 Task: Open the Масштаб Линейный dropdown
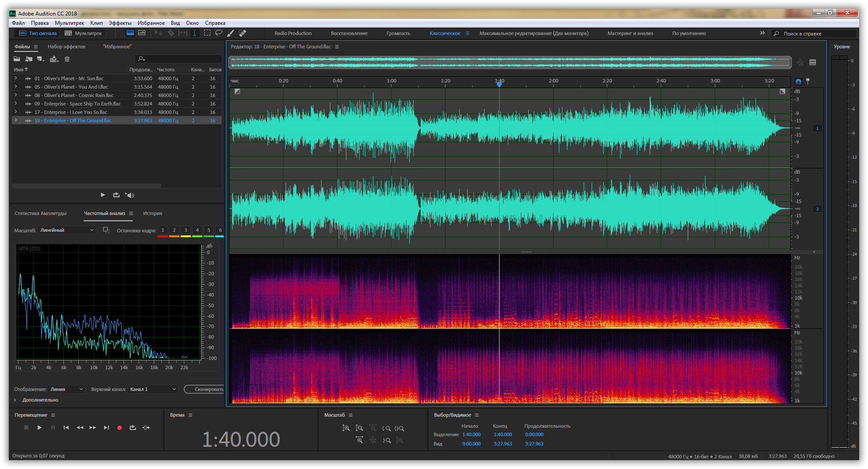pyautogui.click(x=66, y=230)
